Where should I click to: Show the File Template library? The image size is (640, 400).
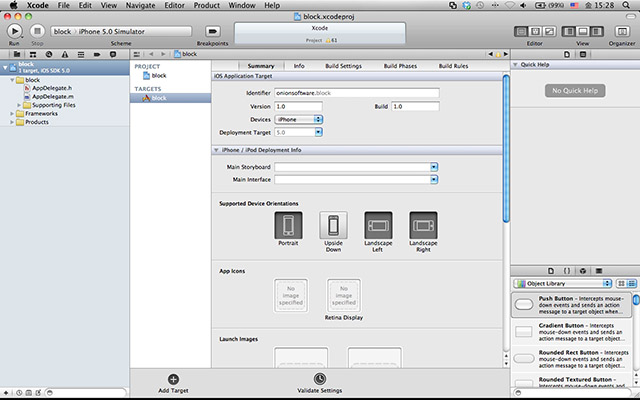click(x=551, y=271)
